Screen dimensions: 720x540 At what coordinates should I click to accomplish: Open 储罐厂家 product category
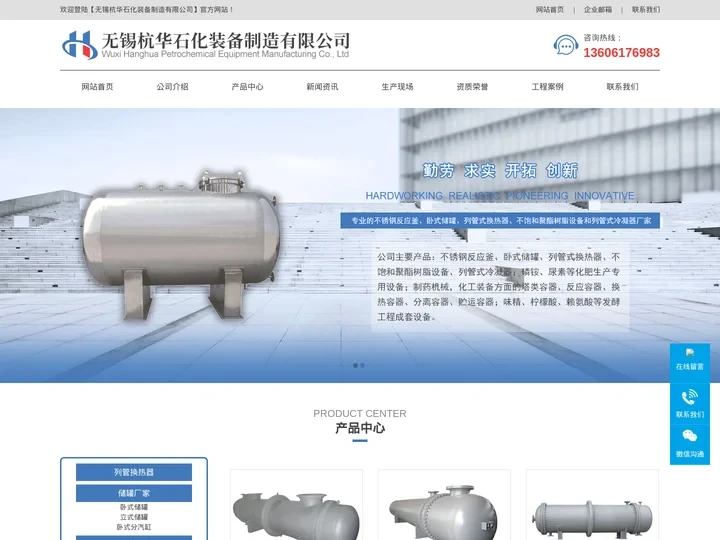[134, 493]
